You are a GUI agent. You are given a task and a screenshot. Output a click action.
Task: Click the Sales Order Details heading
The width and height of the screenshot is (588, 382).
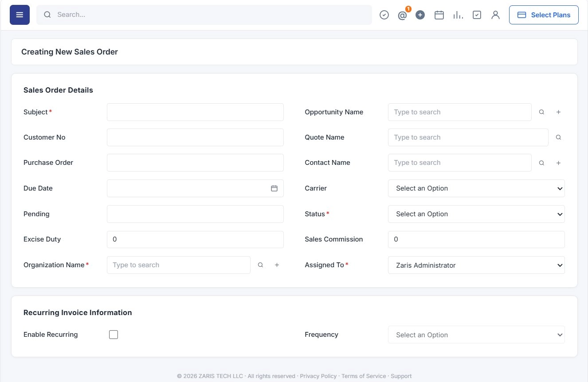(x=58, y=90)
